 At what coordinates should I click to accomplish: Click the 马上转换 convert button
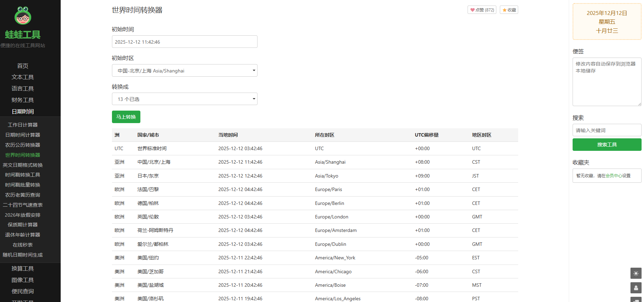(126, 117)
